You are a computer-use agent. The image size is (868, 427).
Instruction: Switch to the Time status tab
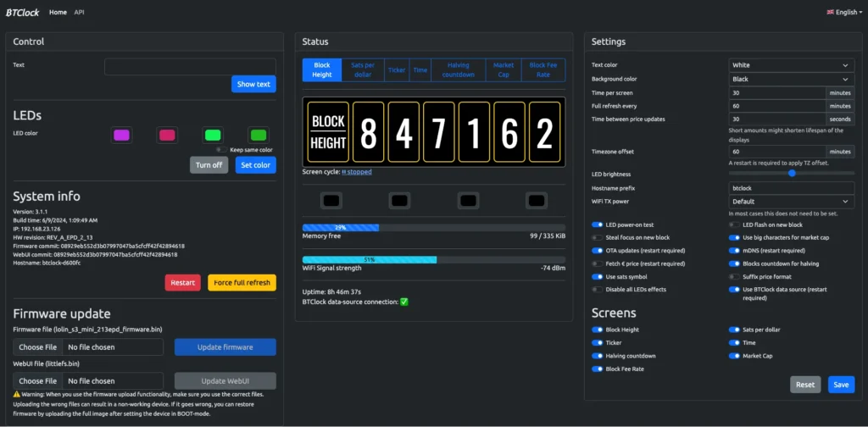(x=420, y=70)
